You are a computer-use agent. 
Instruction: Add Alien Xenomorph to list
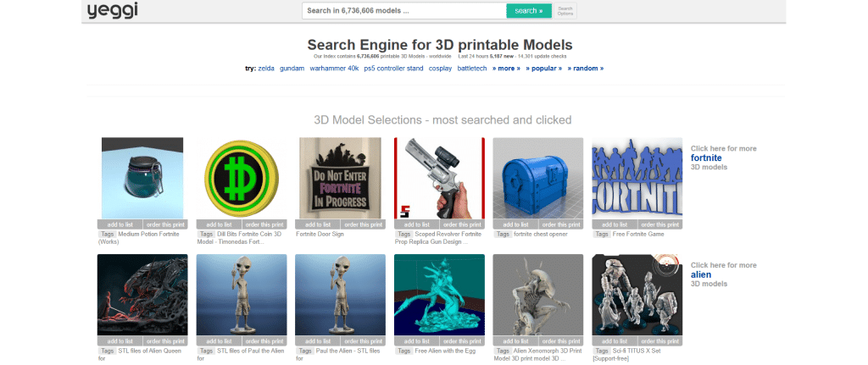[x=515, y=341]
